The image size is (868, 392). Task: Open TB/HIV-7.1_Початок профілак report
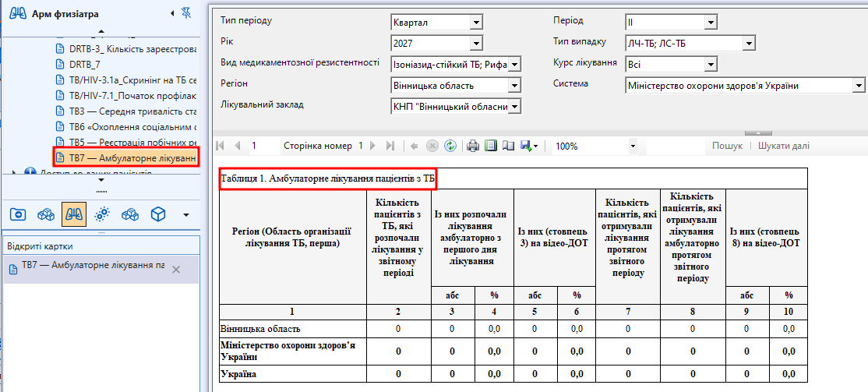pos(127,96)
